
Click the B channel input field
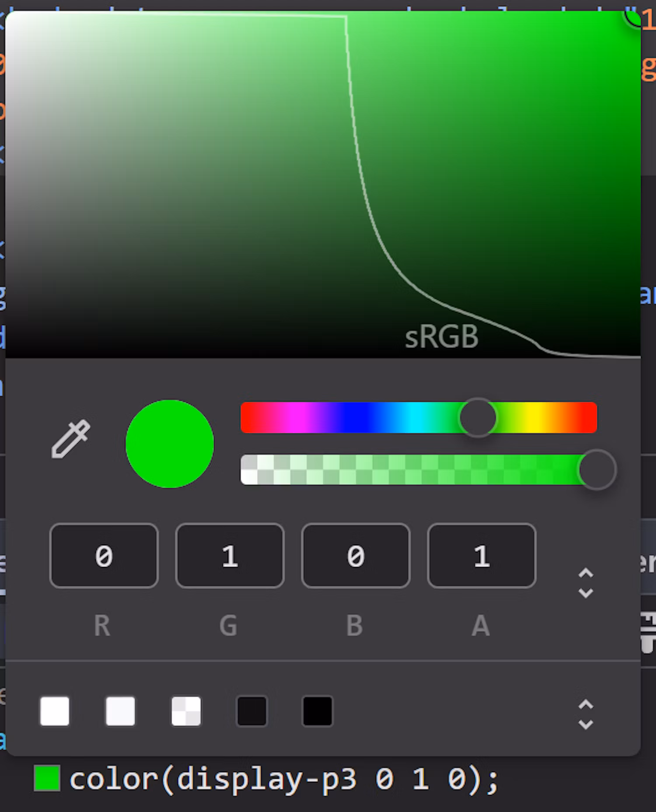pyautogui.click(x=356, y=556)
